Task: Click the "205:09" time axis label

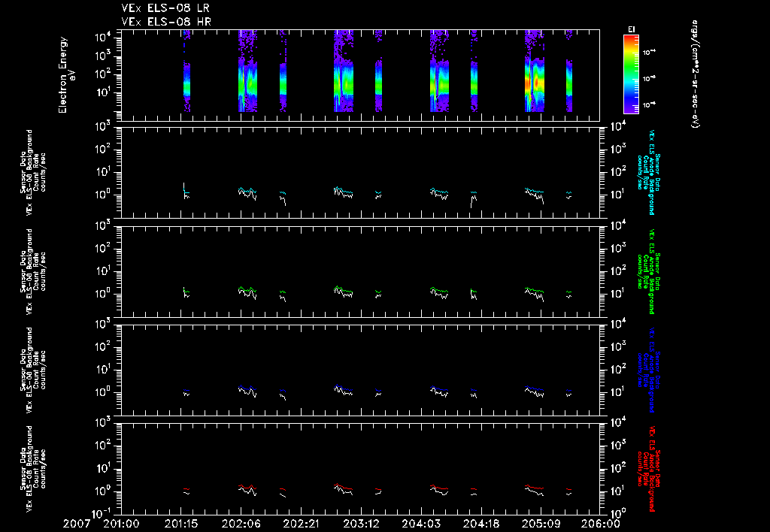Action: pyautogui.click(x=540, y=524)
